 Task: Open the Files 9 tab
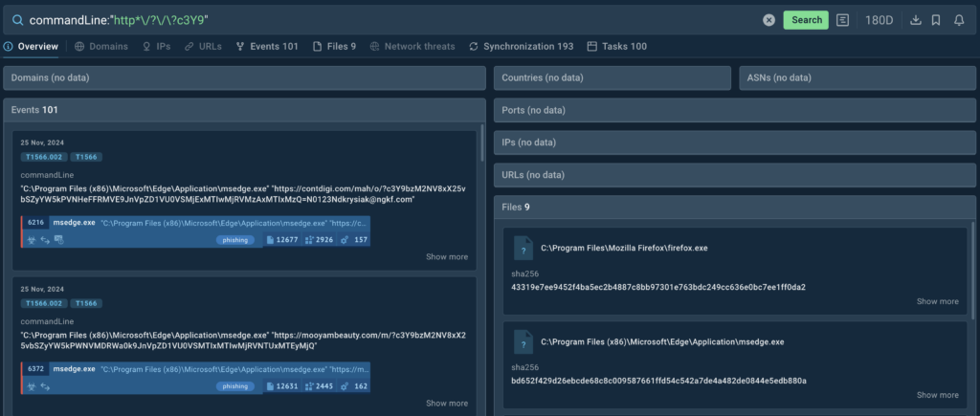click(334, 46)
